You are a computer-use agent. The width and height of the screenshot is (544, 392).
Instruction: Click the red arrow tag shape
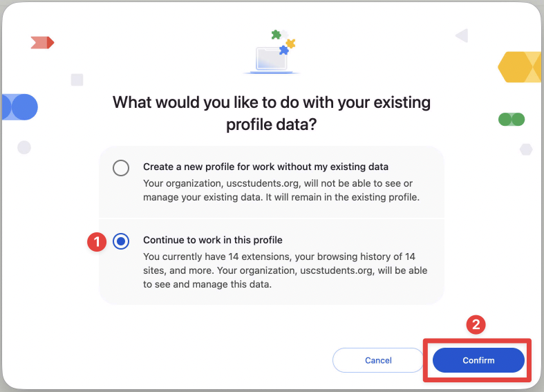click(x=42, y=43)
